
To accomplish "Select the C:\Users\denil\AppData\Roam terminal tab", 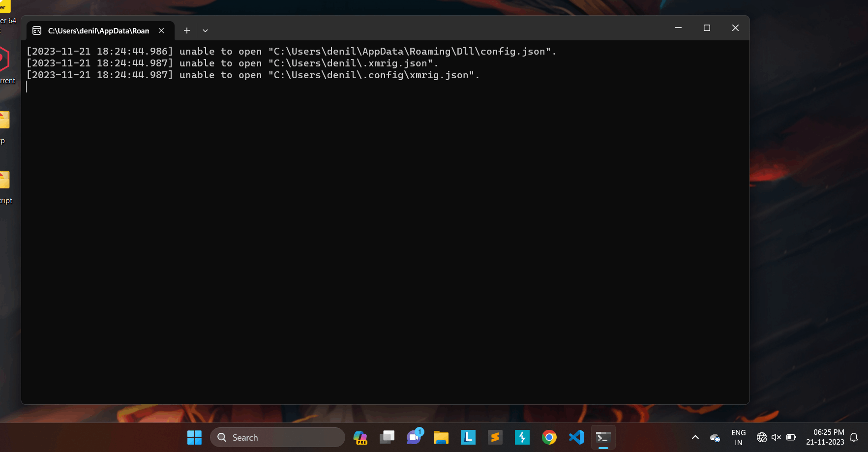I will point(100,30).
